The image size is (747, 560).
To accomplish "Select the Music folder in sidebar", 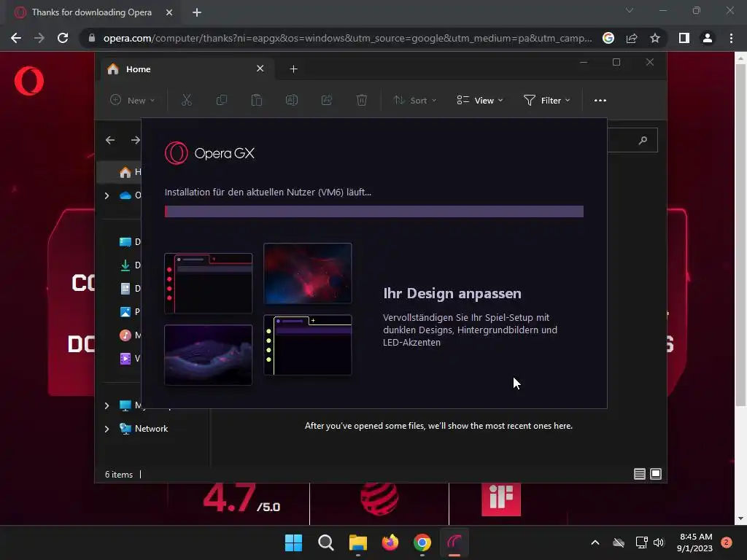I will (x=130, y=335).
